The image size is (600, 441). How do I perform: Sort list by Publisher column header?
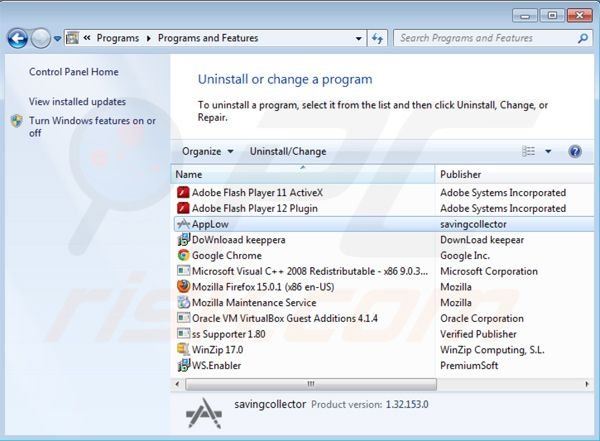pos(514,174)
